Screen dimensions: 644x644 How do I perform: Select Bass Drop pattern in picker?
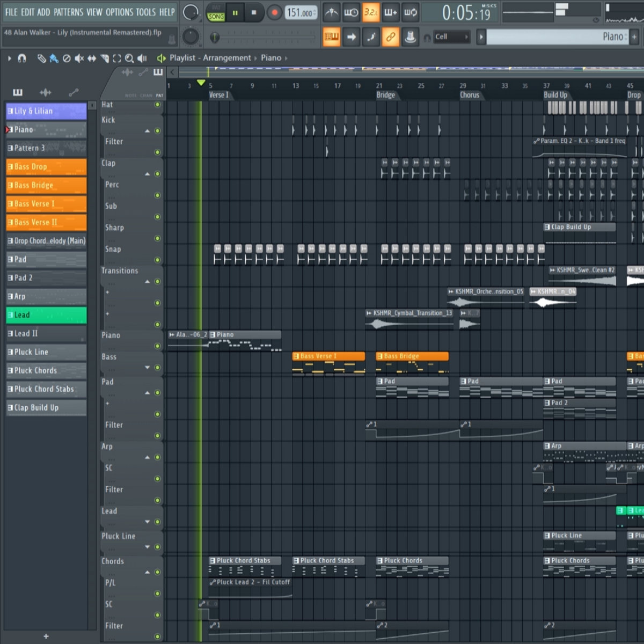(46, 167)
